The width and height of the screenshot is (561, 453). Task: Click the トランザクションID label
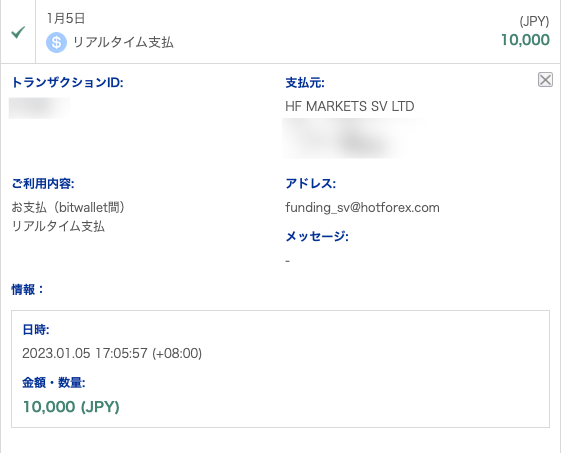[67, 82]
